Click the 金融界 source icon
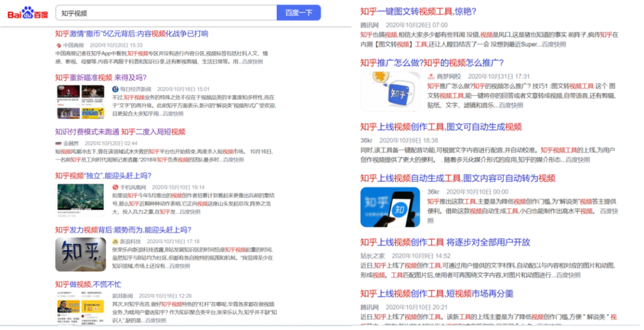 pos(58,143)
